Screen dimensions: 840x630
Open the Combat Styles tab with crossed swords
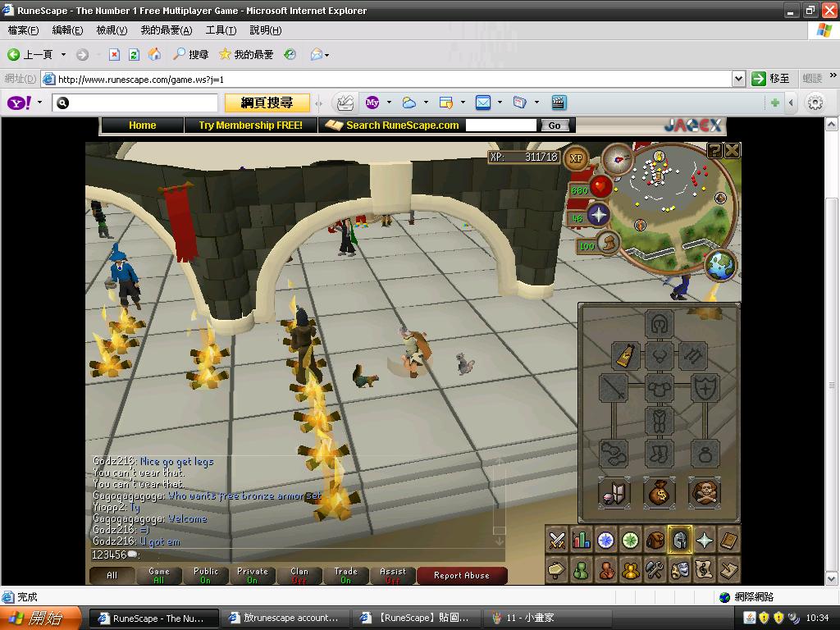558,540
